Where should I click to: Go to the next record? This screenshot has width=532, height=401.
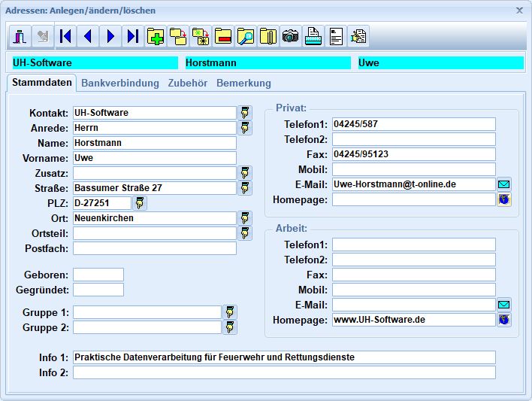[110, 36]
